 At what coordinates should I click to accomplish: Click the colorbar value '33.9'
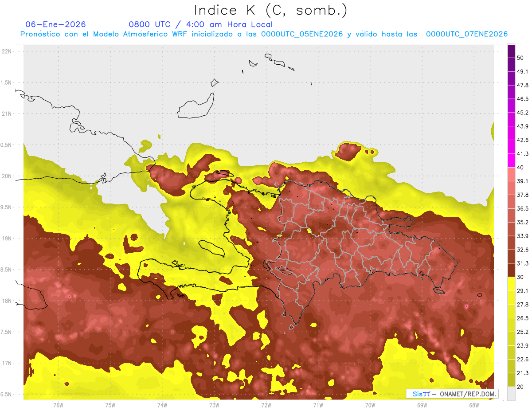(x=523, y=236)
